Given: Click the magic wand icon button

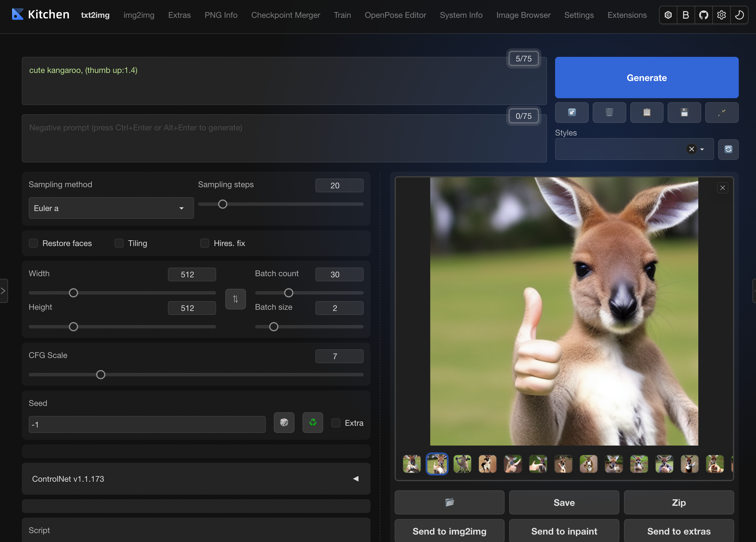Looking at the screenshot, I should tap(722, 112).
